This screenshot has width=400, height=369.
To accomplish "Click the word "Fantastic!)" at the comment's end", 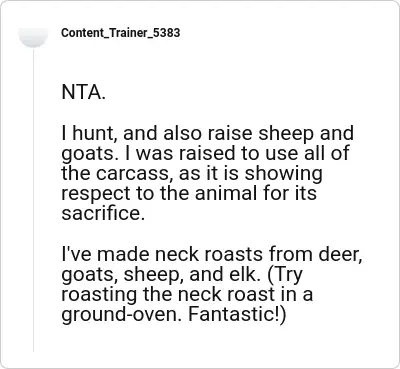I will [237, 315].
